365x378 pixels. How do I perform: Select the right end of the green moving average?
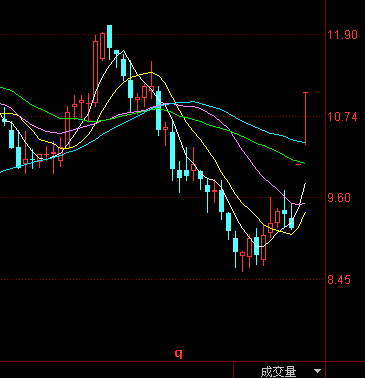304,163
